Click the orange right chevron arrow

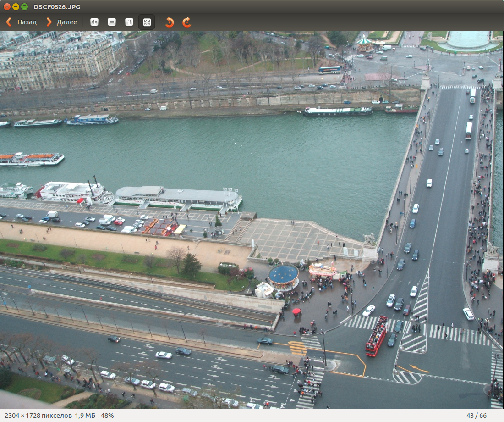click(x=49, y=22)
